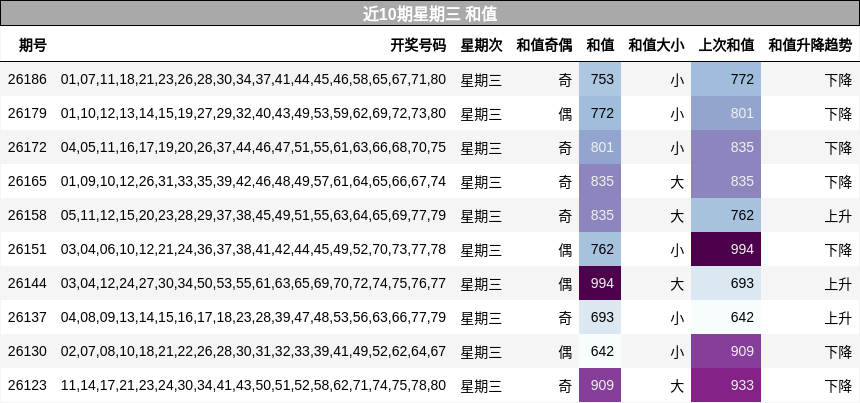Click 上次和值 cell 693 in row 26144
Image resolution: width=860 pixels, height=403 pixels.
point(726,283)
